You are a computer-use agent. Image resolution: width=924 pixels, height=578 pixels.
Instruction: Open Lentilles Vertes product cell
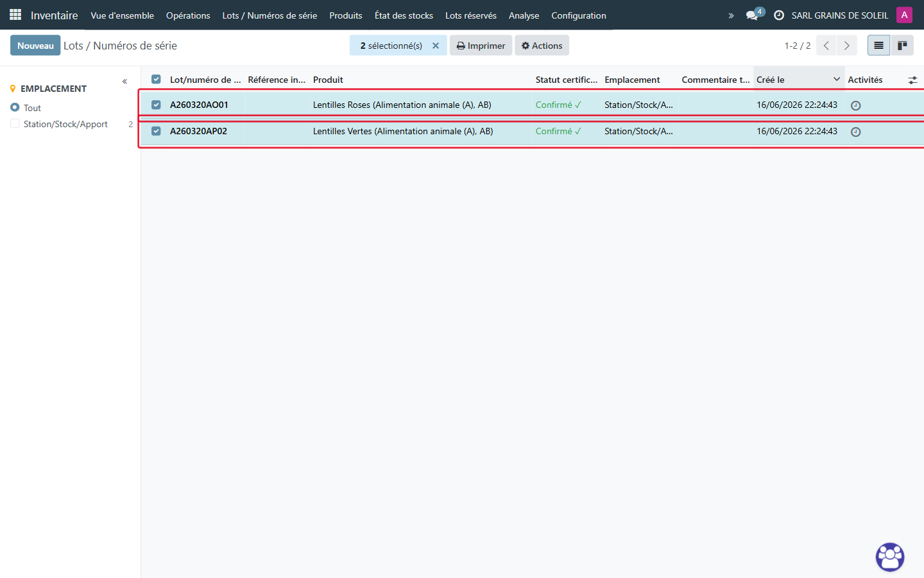[x=403, y=131]
